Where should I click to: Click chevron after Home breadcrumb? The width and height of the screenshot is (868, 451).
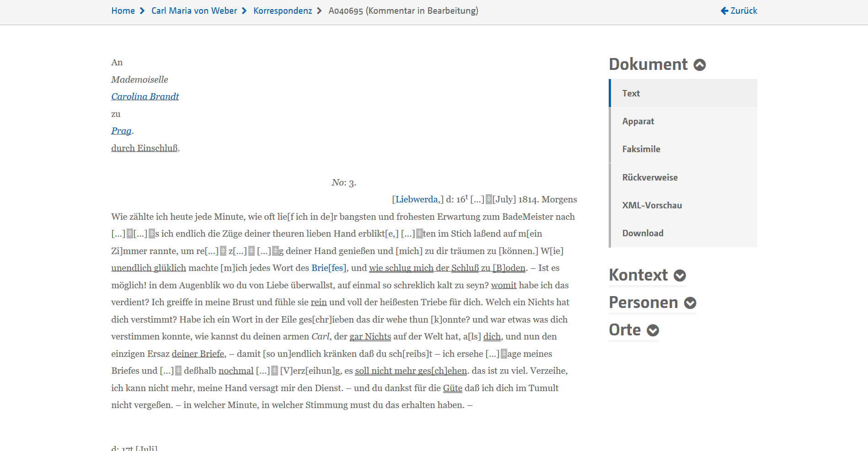(142, 11)
